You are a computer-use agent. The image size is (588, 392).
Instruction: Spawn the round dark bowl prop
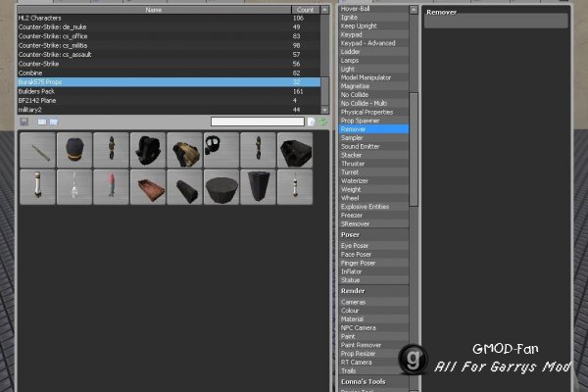pyautogui.click(x=221, y=186)
